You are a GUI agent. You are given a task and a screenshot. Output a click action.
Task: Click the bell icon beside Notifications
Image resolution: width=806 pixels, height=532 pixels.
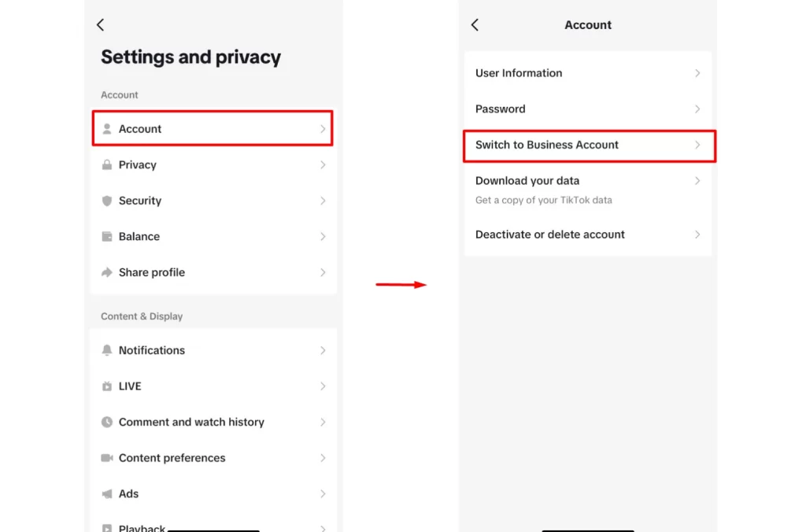point(107,350)
